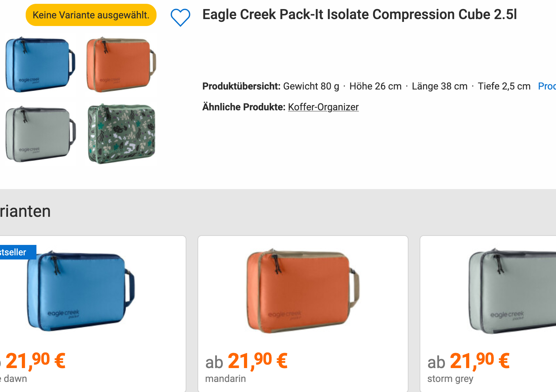Select the green floral bag thumbnail

(x=121, y=134)
